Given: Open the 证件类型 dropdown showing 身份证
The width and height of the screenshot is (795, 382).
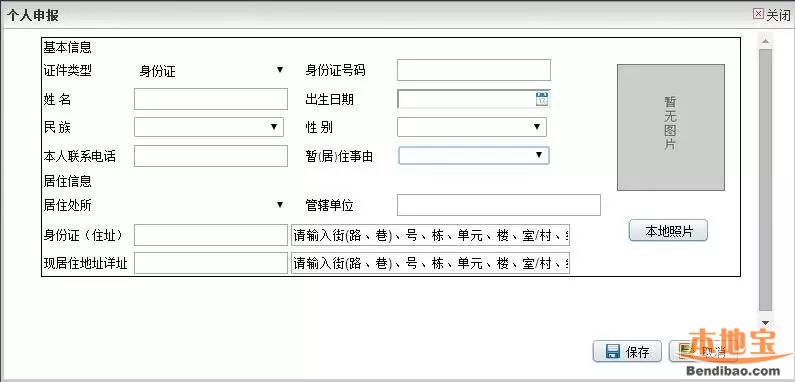Looking at the screenshot, I should coord(210,71).
